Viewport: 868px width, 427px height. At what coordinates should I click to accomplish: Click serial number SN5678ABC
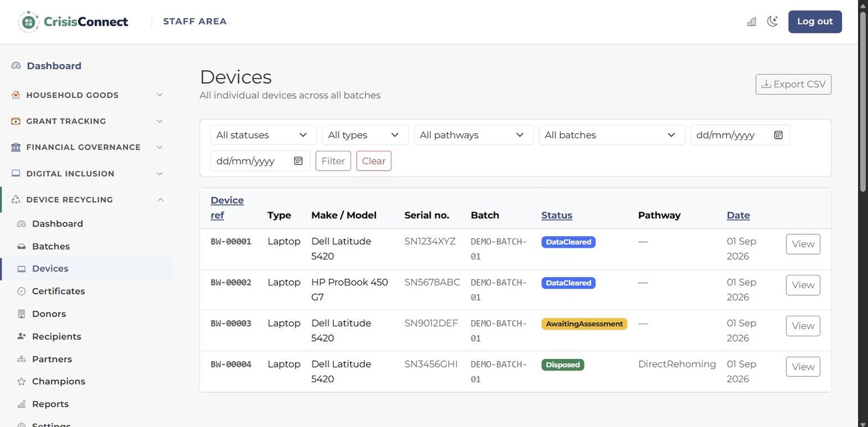(432, 282)
